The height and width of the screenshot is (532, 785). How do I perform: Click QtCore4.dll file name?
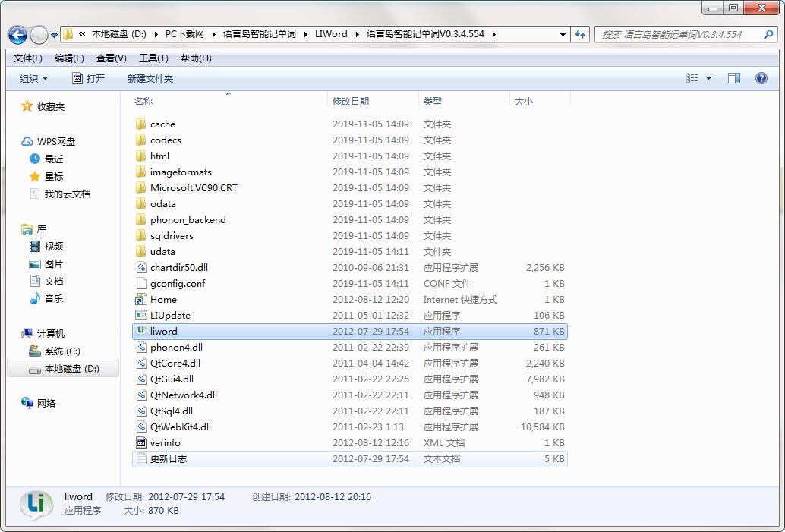coord(175,363)
